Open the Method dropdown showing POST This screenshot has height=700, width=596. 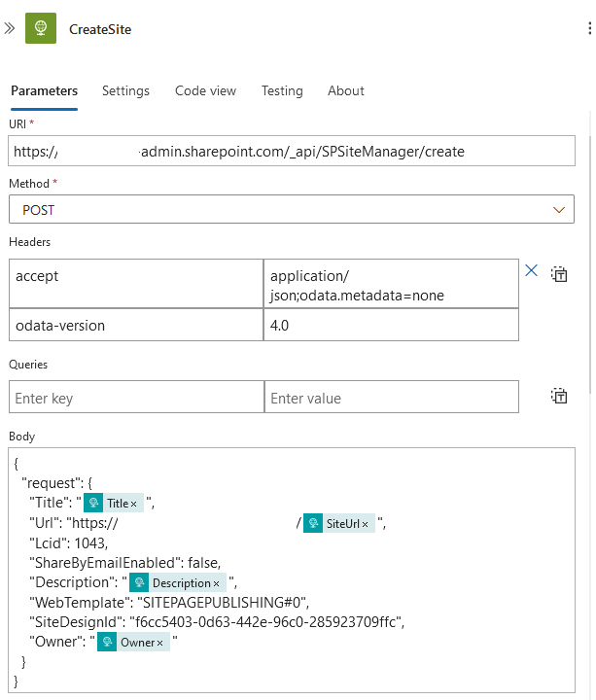point(292,209)
